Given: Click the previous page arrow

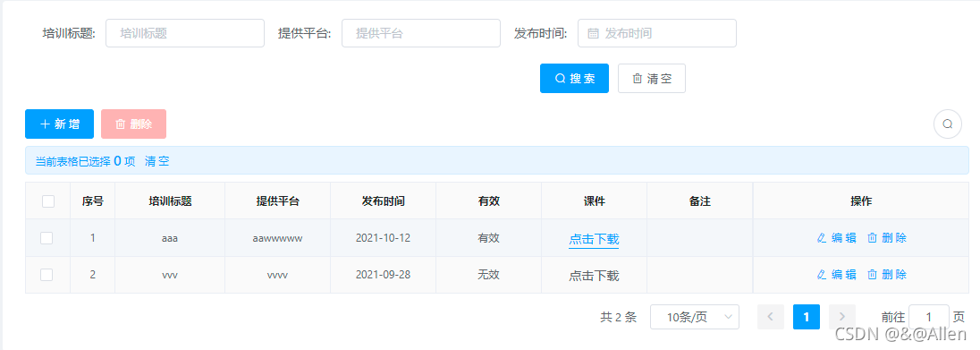Looking at the screenshot, I should tap(771, 317).
